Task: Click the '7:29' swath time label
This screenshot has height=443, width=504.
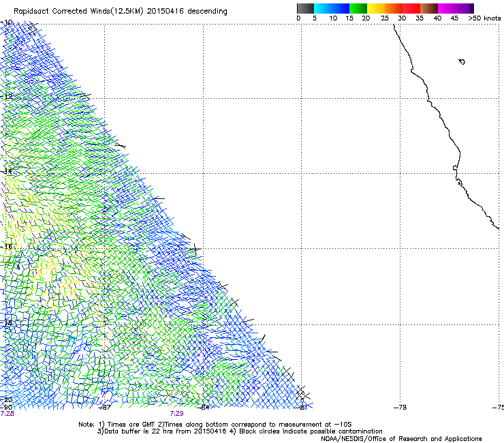Action: pyautogui.click(x=177, y=414)
